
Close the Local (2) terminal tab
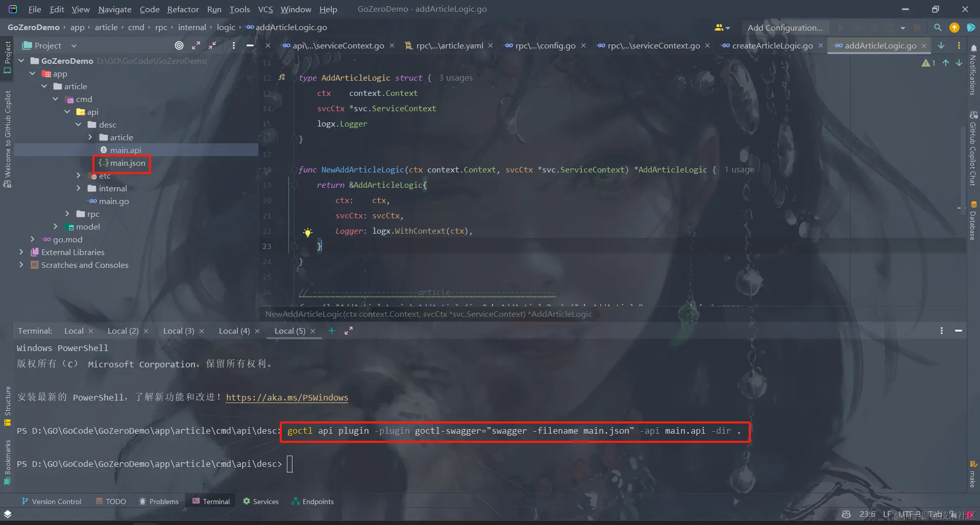(x=146, y=331)
